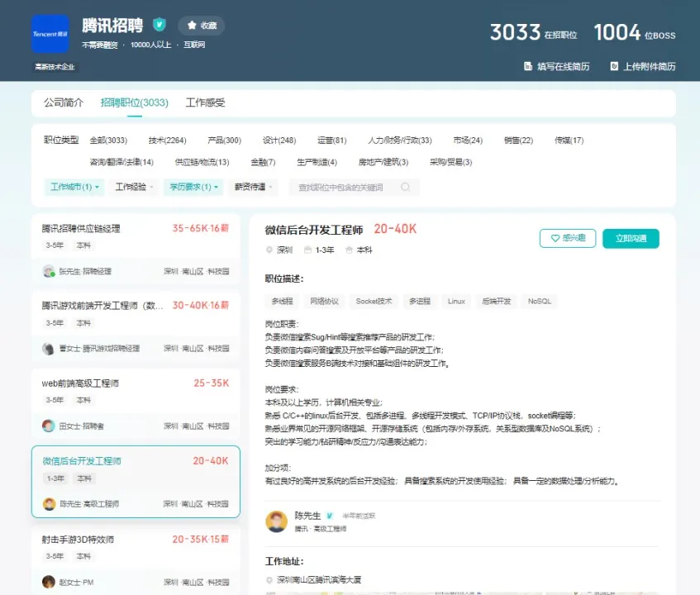Click the 后端开发 skill tag

click(x=497, y=302)
